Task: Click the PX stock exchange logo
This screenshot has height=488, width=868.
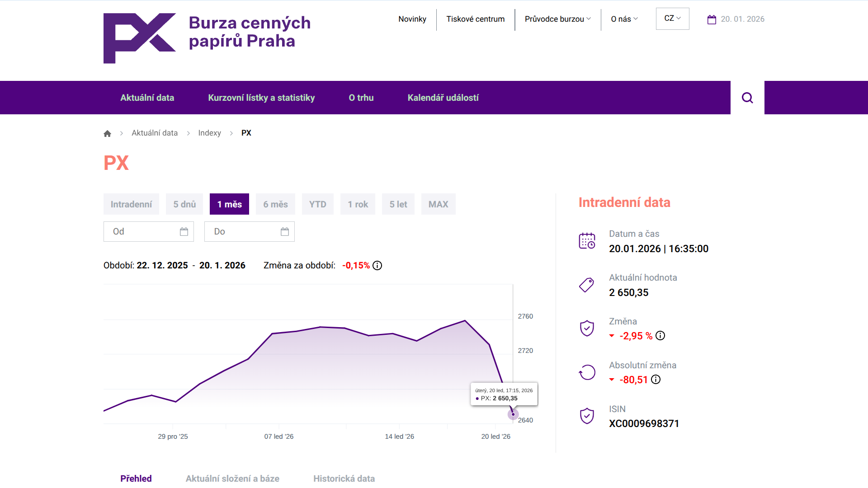Action: [x=140, y=38]
